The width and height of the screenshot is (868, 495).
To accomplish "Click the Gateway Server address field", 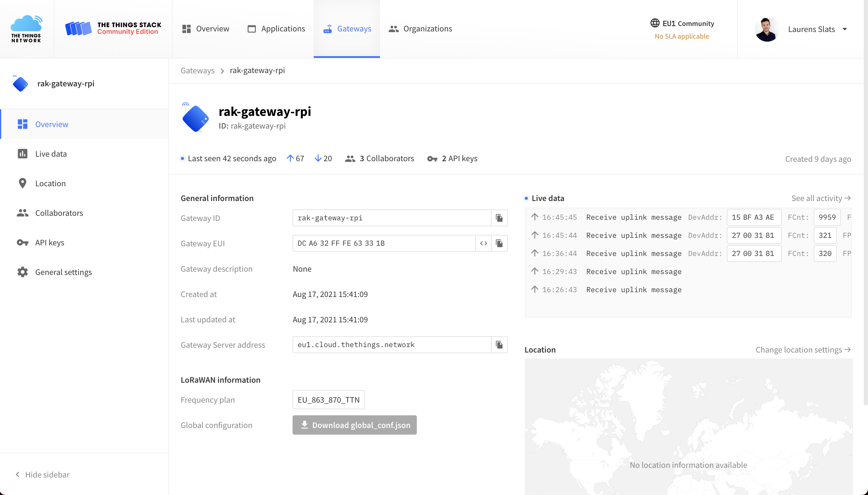I will point(392,345).
